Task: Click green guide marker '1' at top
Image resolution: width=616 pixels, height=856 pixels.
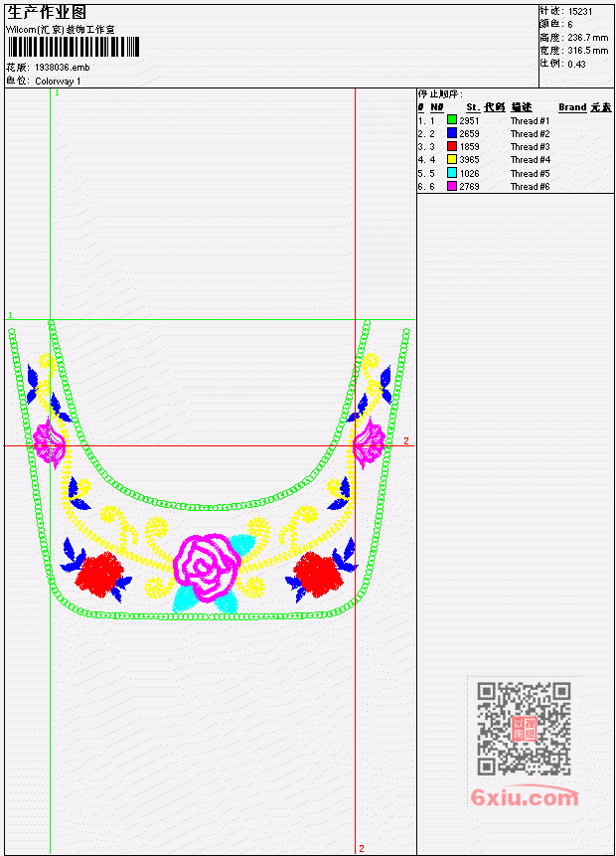Action: pos(57,92)
